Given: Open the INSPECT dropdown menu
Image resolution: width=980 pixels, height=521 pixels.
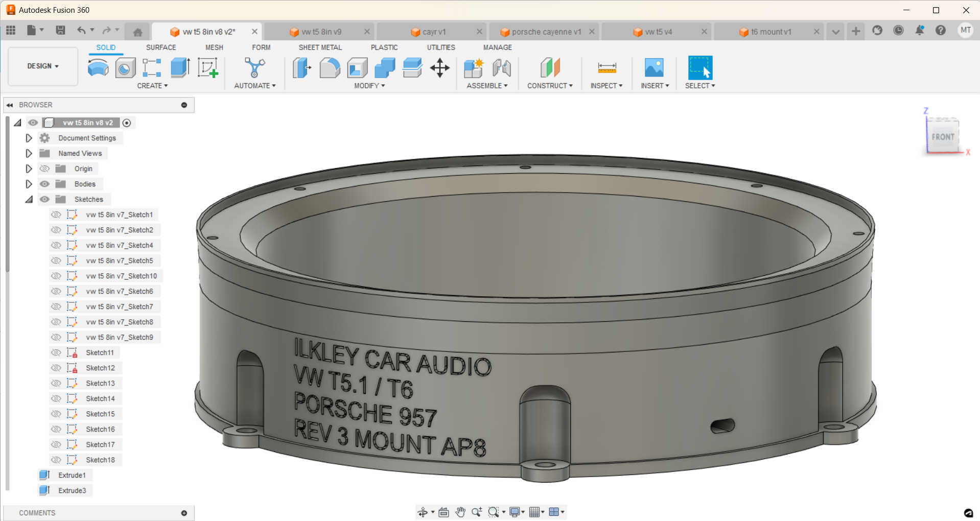Looking at the screenshot, I should coord(606,86).
